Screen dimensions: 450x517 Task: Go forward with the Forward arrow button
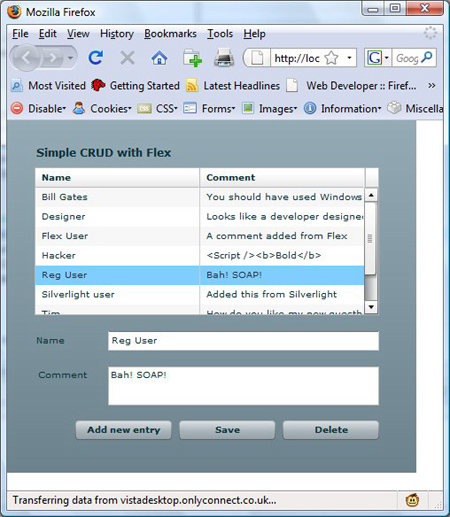[52, 58]
